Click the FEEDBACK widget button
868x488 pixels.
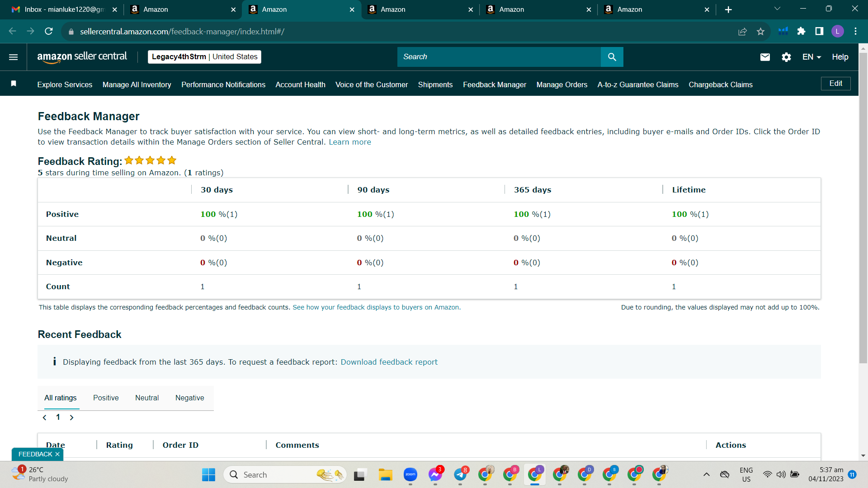click(x=35, y=454)
